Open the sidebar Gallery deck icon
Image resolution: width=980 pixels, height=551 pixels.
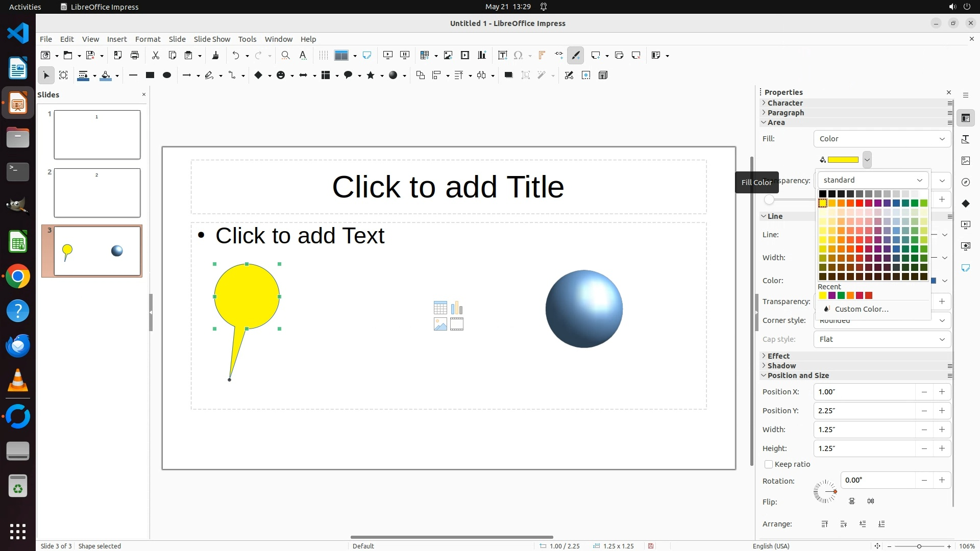(965, 161)
